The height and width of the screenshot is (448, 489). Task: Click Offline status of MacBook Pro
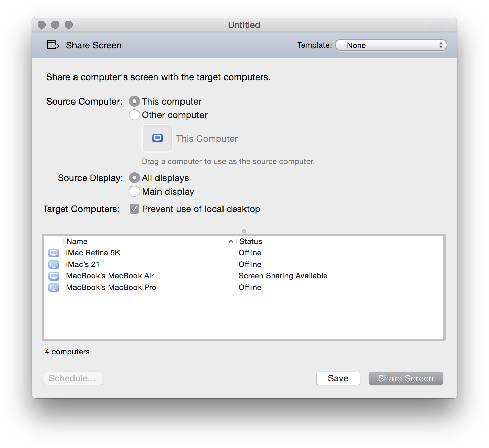click(x=250, y=287)
